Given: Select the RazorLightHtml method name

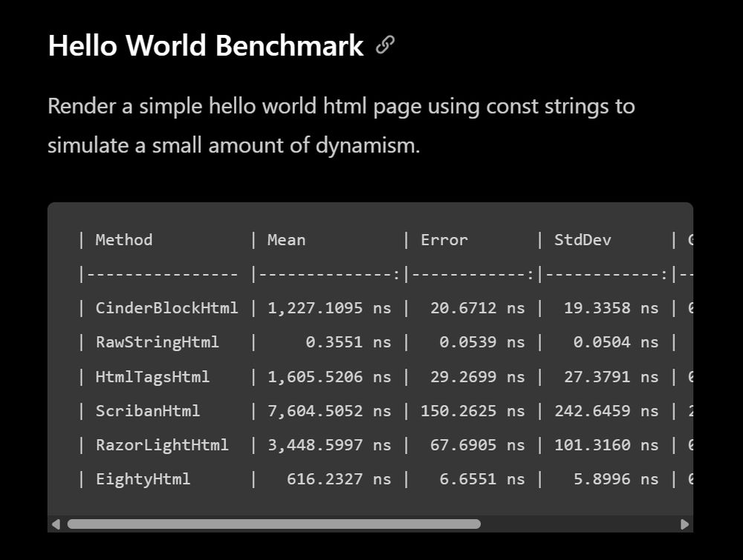Looking at the screenshot, I should tap(162, 445).
